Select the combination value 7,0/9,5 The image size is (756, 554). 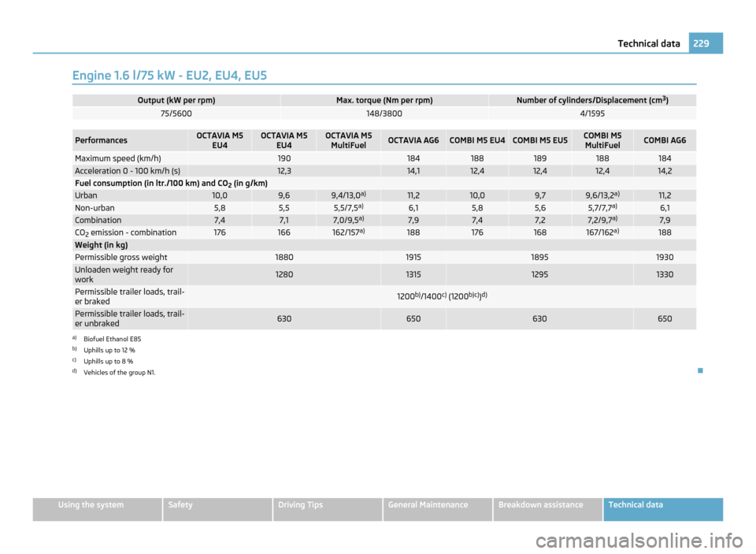point(348,220)
